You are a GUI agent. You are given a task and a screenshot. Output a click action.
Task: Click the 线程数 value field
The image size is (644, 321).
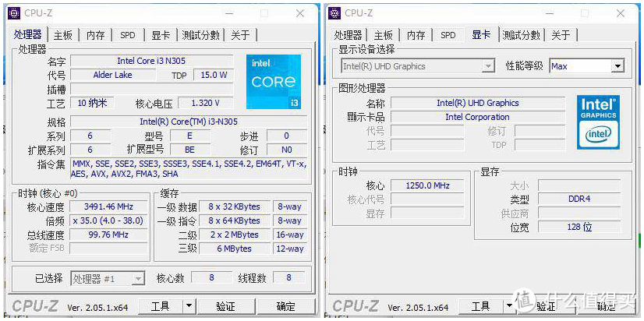click(288, 277)
